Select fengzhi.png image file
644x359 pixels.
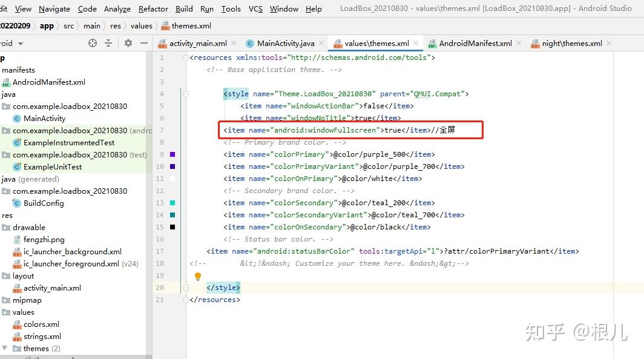point(39,240)
